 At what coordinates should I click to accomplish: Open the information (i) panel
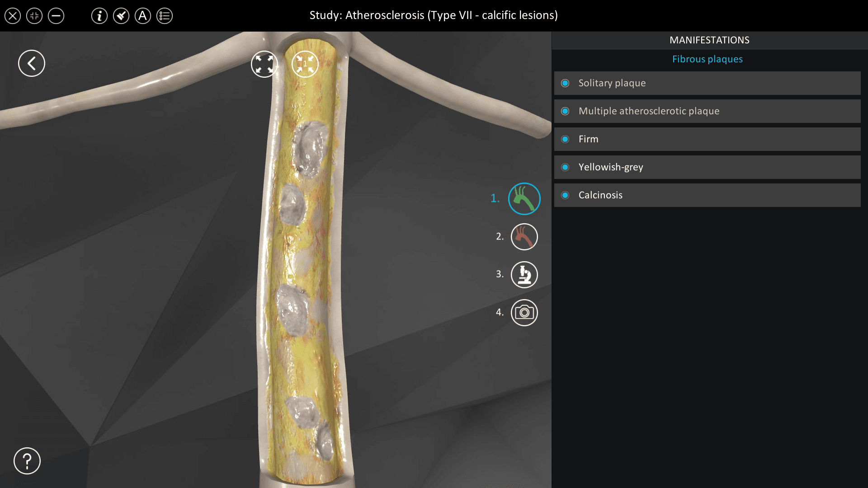point(99,16)
